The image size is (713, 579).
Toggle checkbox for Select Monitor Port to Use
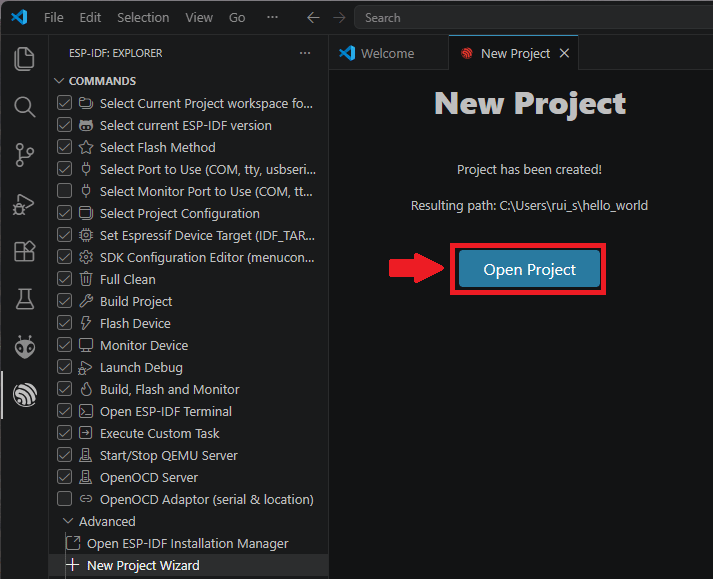[65, 191]
